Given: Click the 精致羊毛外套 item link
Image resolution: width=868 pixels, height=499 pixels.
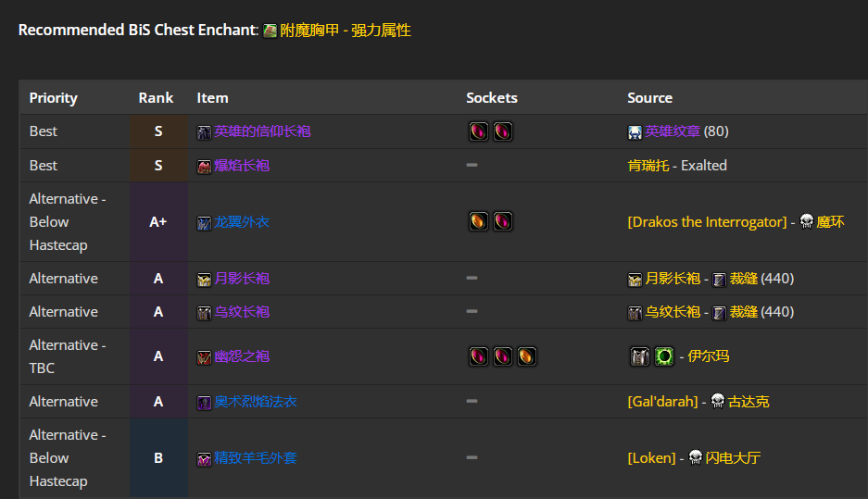Looking at the screenshot, I should point(256,458).
